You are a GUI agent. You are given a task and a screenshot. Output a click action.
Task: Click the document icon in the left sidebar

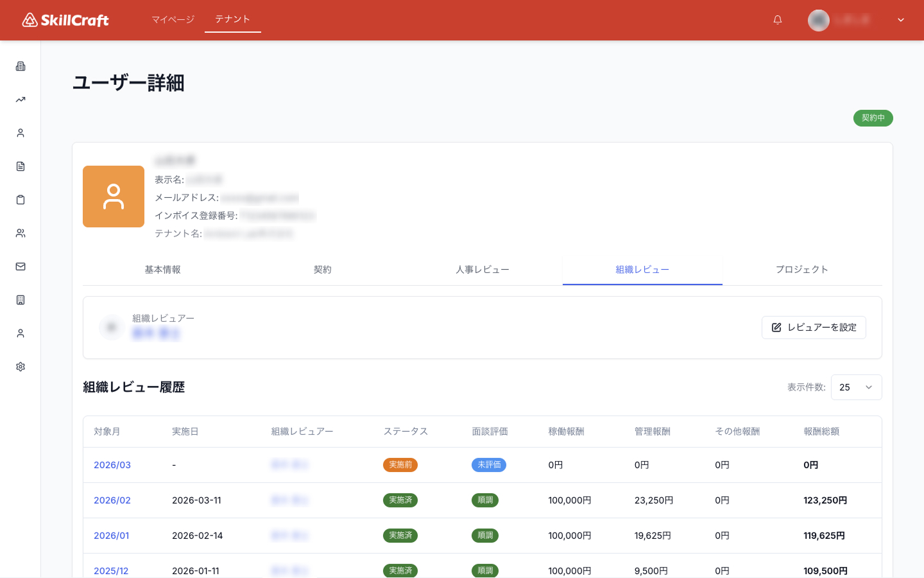click(x=20, y=166)
